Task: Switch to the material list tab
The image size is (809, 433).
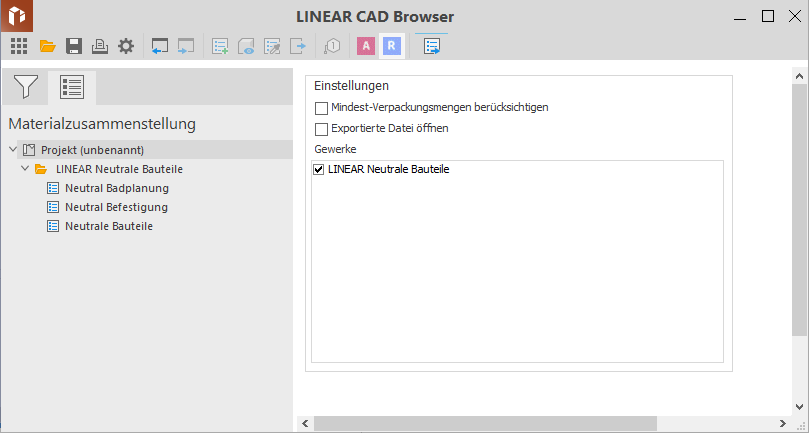Action: (x=72, y=87)
